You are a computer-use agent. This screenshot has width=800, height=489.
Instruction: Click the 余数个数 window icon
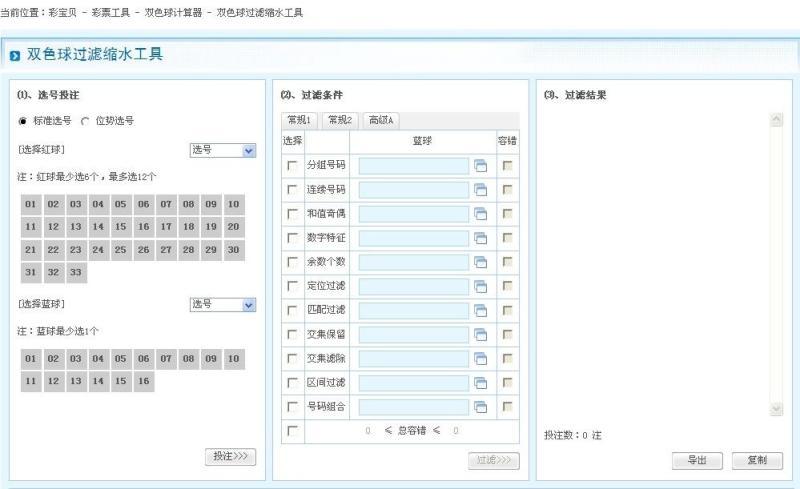point(480,262)
